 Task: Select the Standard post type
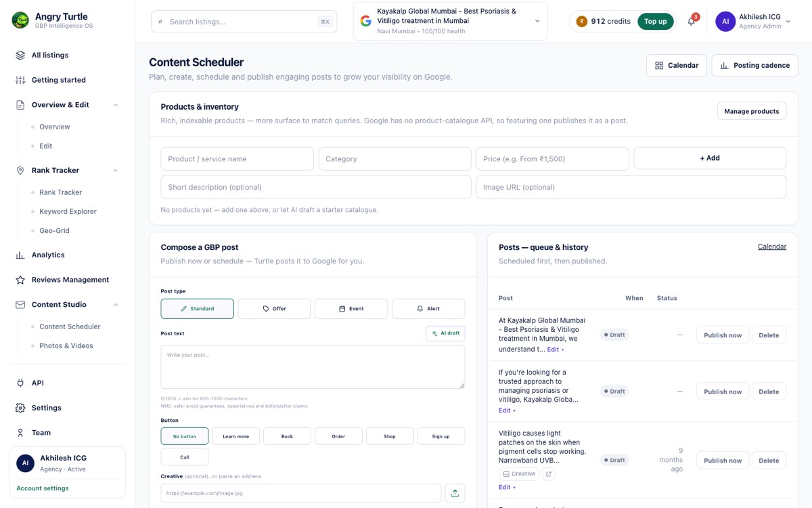coord(198,309)
